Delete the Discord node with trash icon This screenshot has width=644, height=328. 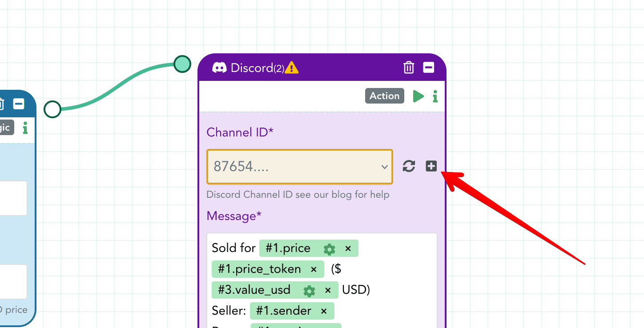pos(408,68)
